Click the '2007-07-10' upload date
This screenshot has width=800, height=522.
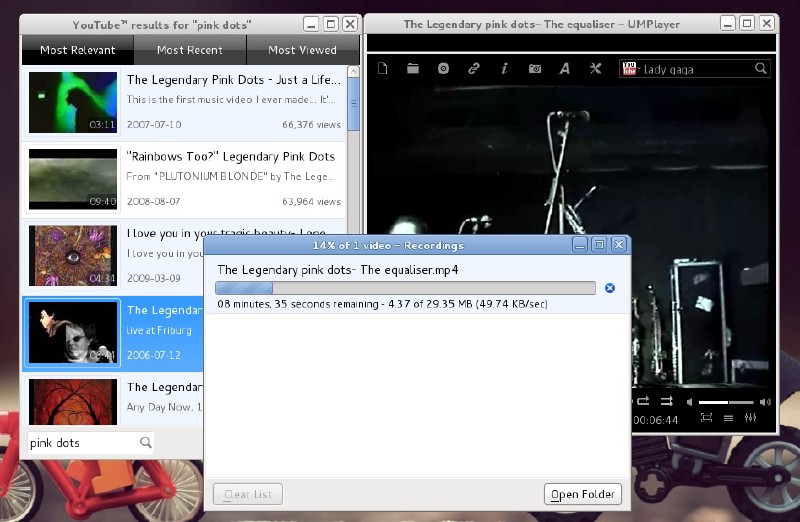click(x=154, y=125)
